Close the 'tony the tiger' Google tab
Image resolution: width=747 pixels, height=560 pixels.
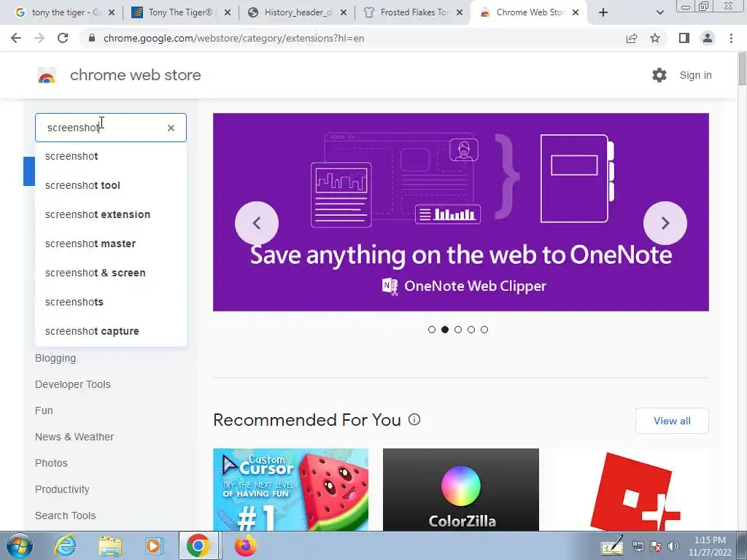pos(112,12)
